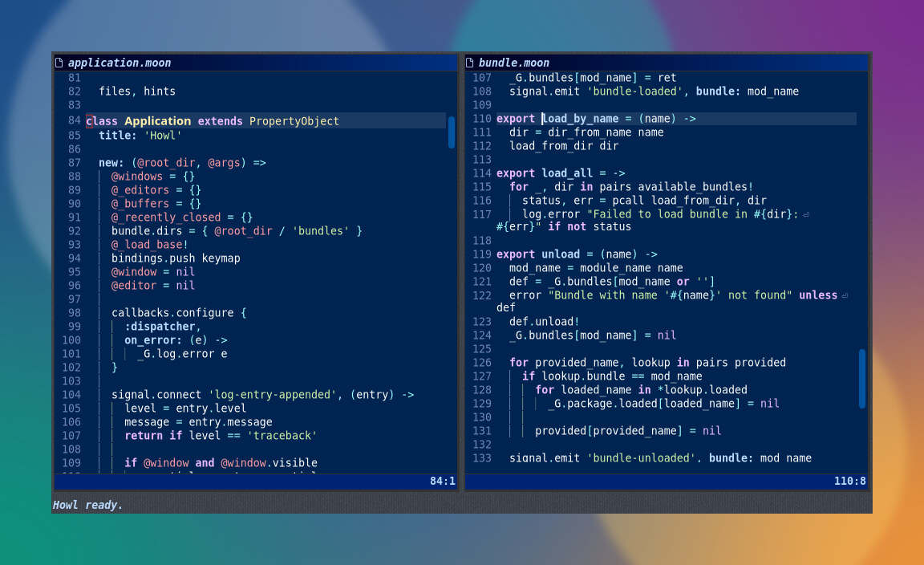
Task: Click the 84:1 cursor position indicator
Action: [x=443, y=482]
